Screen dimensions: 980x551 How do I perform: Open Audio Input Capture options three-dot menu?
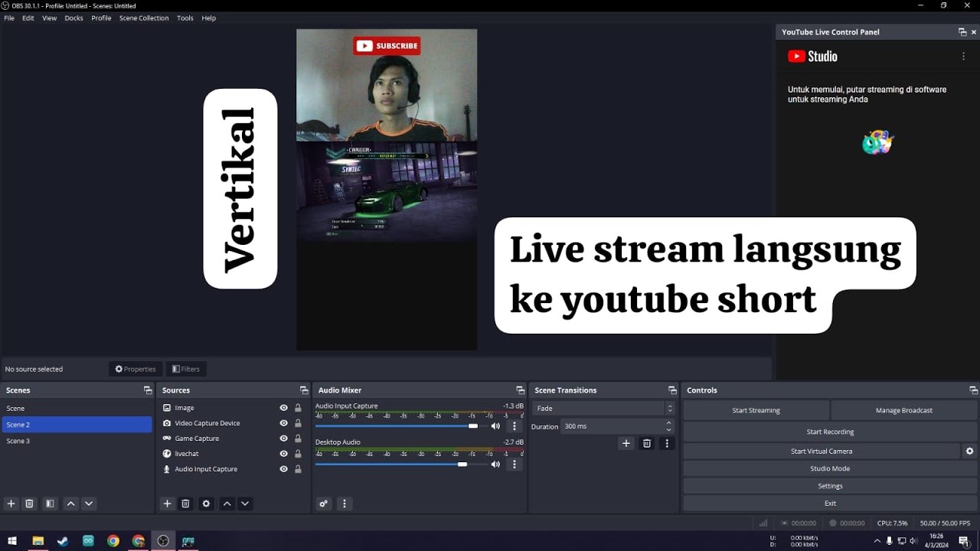(514, 426)
